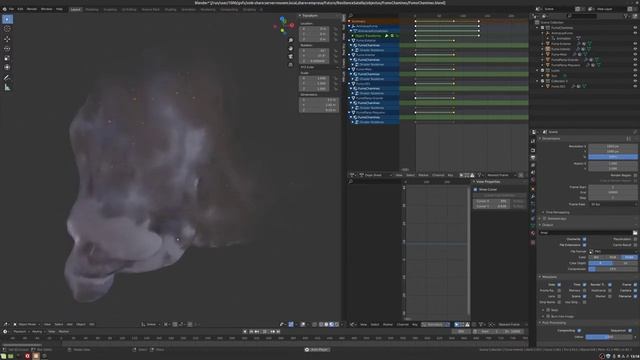Select the 3D Cursor tool
Screen dimensions: 640x360
point(7,29)
